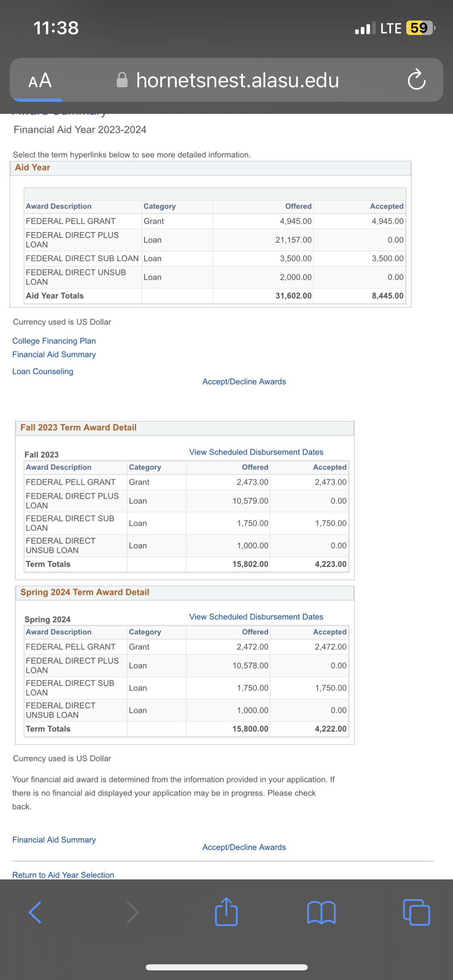Select the Spring 2024 Term Award Detail header

tap(185, 593)
